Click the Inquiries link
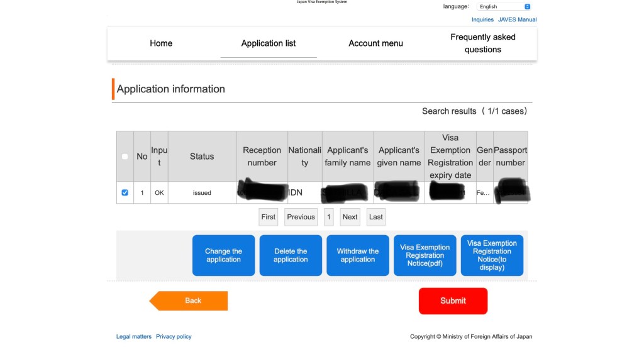 (482, 19)
